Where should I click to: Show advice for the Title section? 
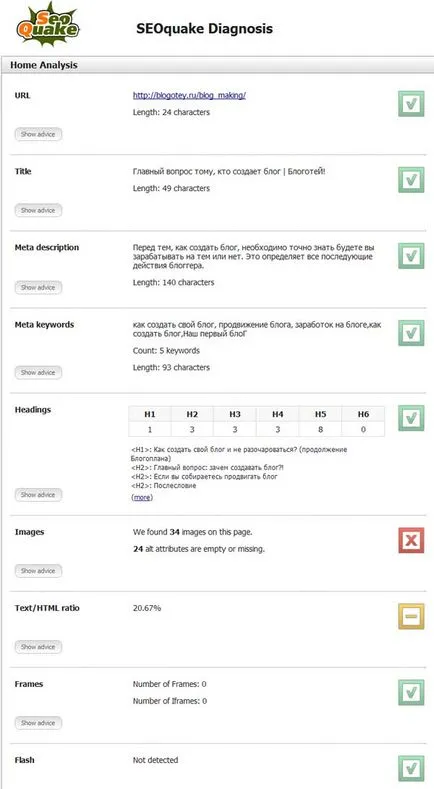coord(38,210)
